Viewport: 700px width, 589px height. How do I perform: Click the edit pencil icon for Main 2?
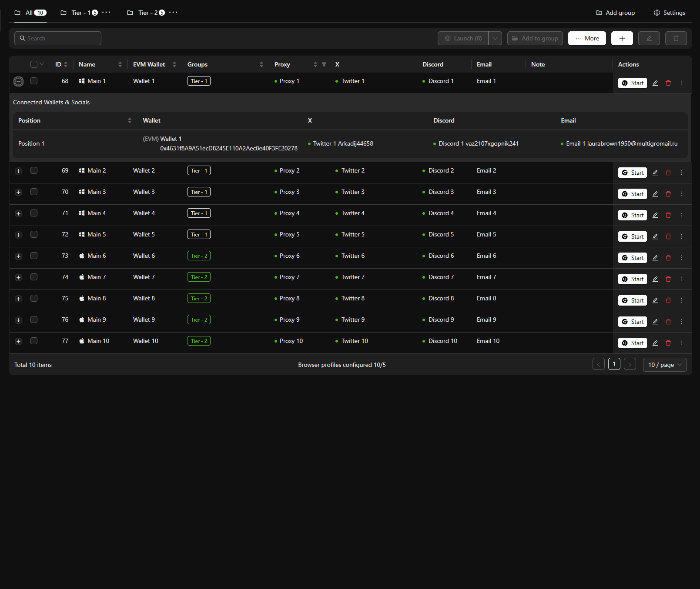click(x=655, y=173)
